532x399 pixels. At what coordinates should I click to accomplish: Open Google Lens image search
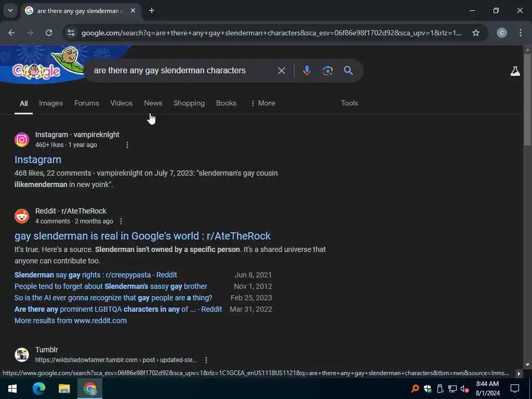click(x=327, y=71)
